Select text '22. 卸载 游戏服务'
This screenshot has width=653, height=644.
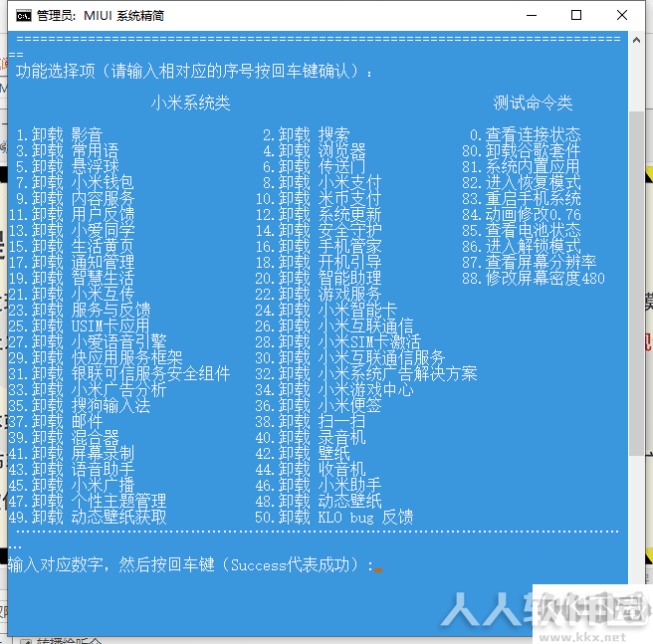(319, 294)
